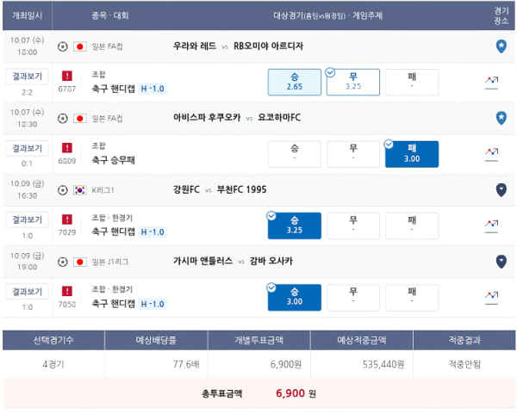Click 경기장소 column header
The image size is (517, 420).
[x=501, y=15]
